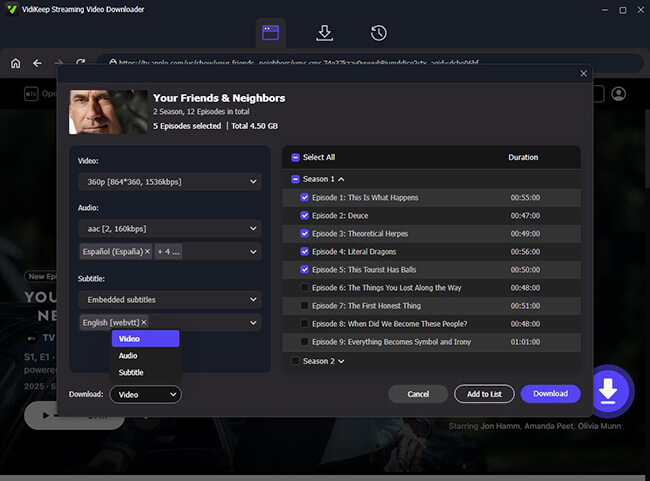Collapse the Season 1 episode list
Screen dimensions: 650x481
(341, 179)
